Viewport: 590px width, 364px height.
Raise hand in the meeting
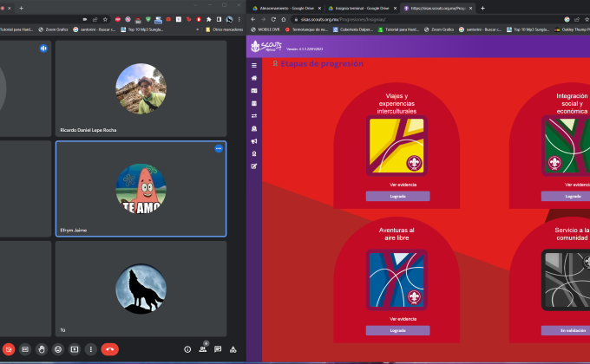[42, 349]
